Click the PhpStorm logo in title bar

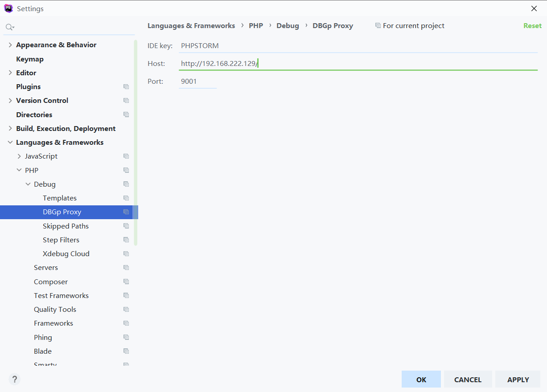tap(8, 8)
